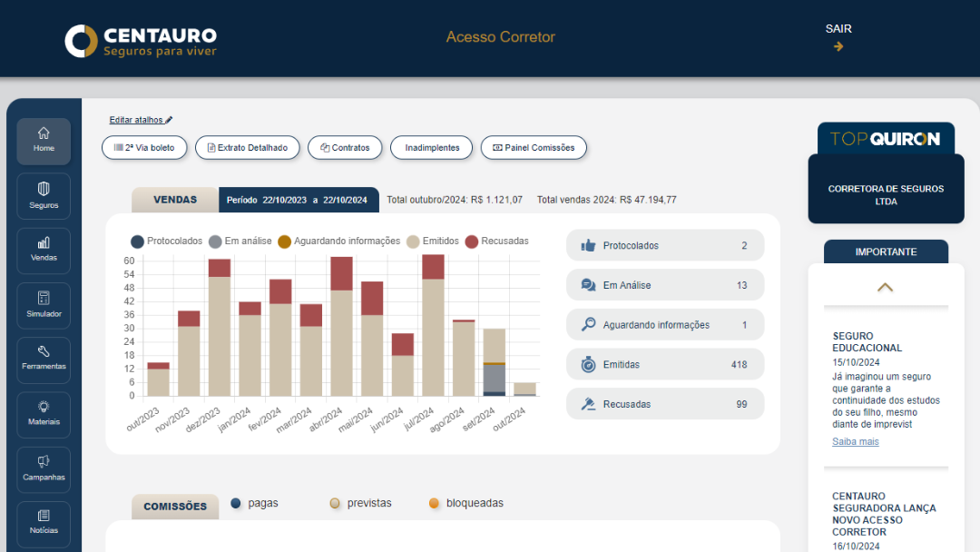
Task: Select the Comissões tab
Action: (175, 507)
